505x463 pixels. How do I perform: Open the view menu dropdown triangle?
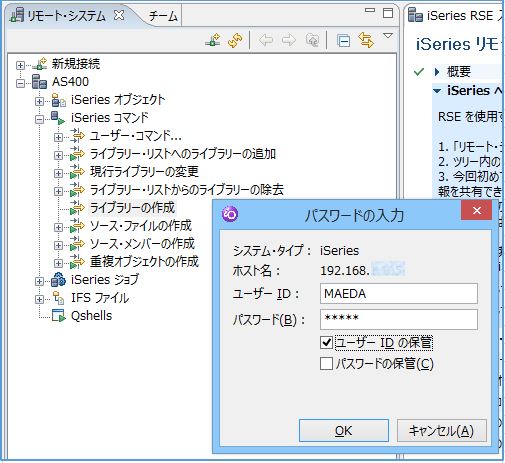(388, 35)
